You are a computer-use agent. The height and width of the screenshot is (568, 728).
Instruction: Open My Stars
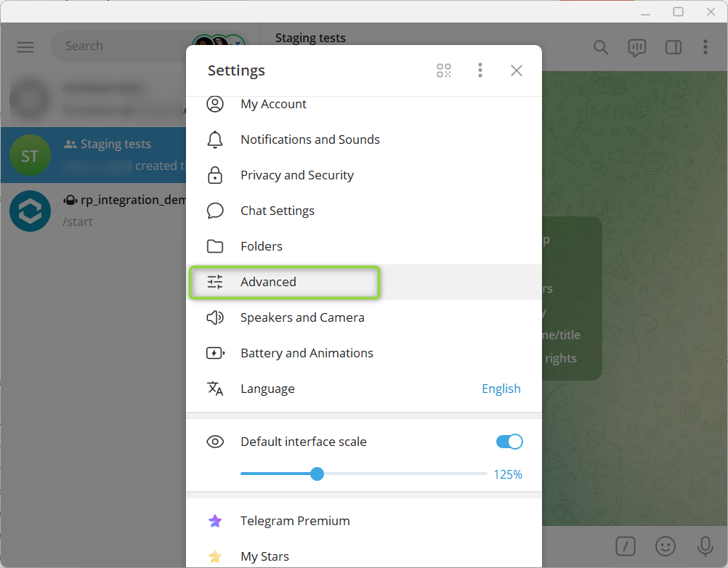pyautogui.click(x=264, y=556)
